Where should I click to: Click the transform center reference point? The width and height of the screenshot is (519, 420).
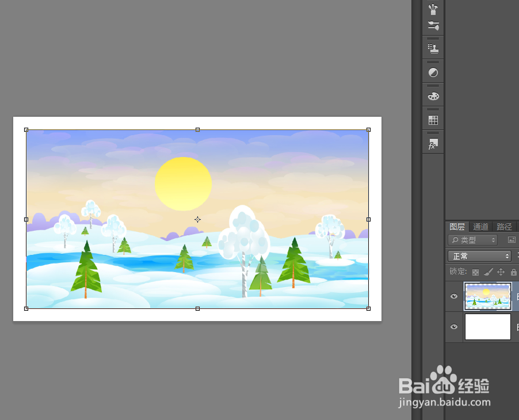coord(197,219)
